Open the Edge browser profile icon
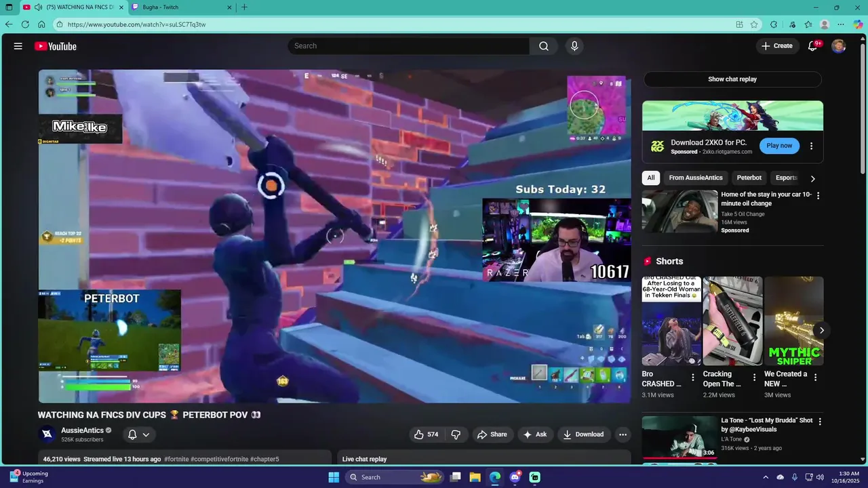This screenshot has height=488, width=868. (825, 24)
